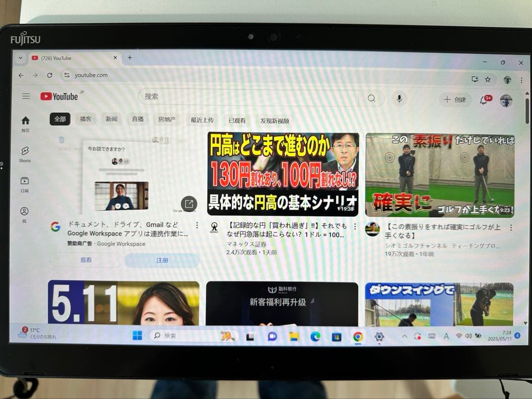This screenshot has width=532, height=399.
Task: Select the 首页 home icon in sidebar
Action: click(x=25, y=121)
